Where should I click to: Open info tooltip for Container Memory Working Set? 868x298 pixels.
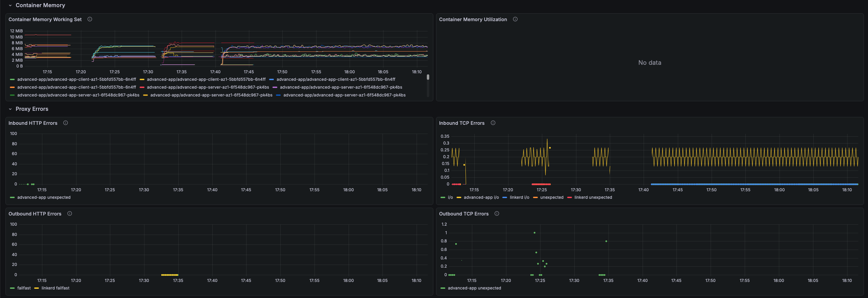tap(90, 19)
